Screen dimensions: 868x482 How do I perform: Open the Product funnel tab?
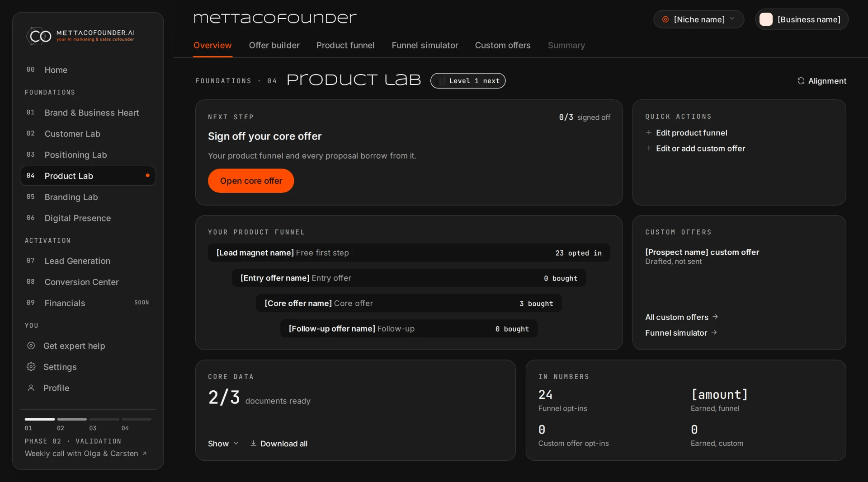coord(345,45)
